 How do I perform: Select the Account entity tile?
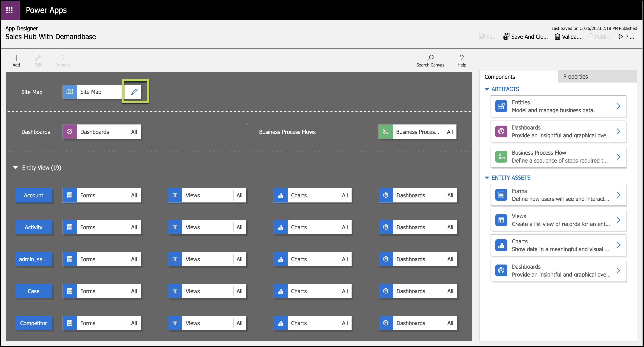click(33, 195)
